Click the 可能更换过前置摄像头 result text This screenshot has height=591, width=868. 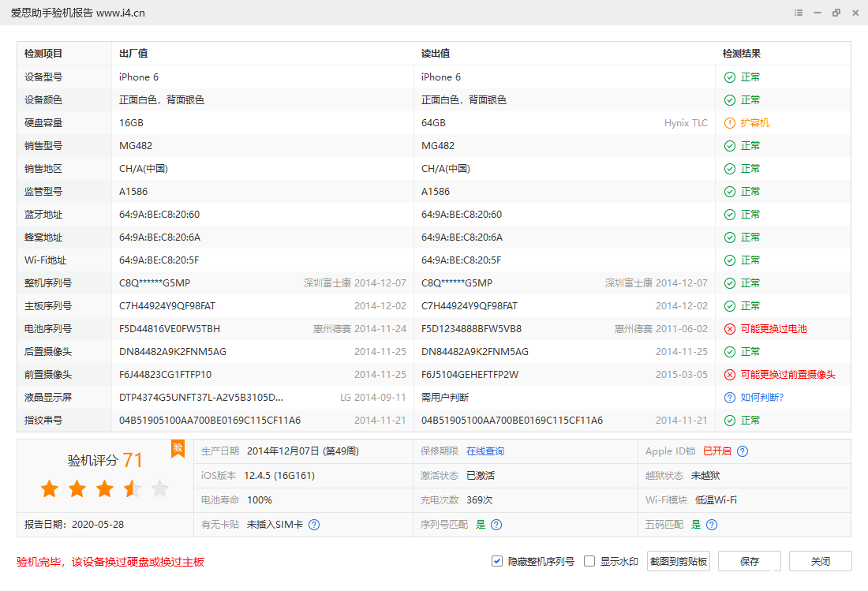click(788, 375)
